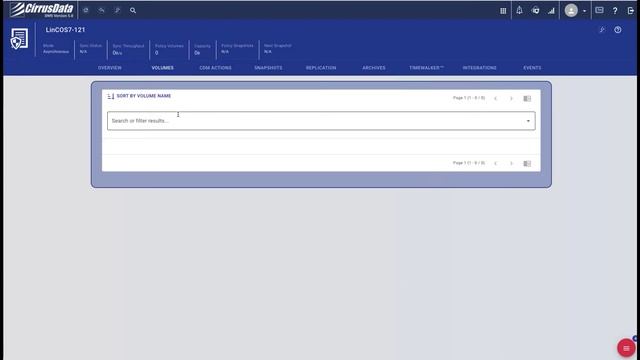The height and width of the screenshot is (360, 640).
Task: Go to next page using top pager
Action: pos(511,98)
